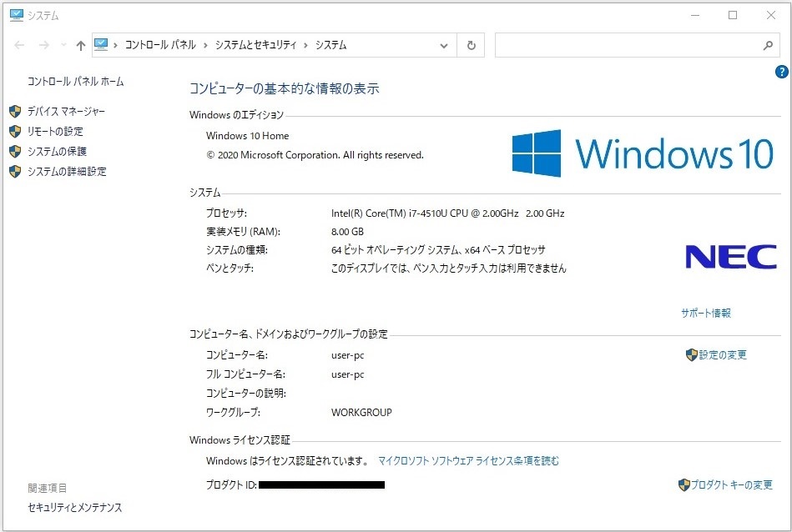The width and height of the screenshot is (792, 532).
Task: Click shield icon beside システムの保護
Action: (x=15, y=152)
